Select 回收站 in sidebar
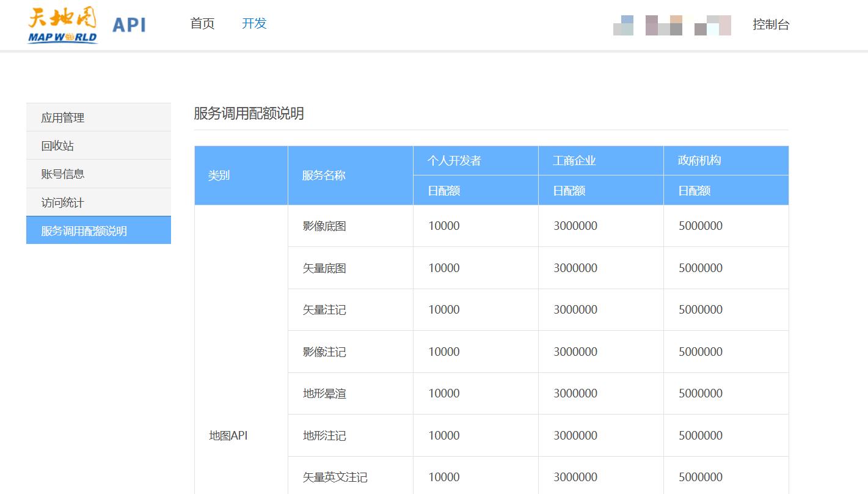 point(98,146)
